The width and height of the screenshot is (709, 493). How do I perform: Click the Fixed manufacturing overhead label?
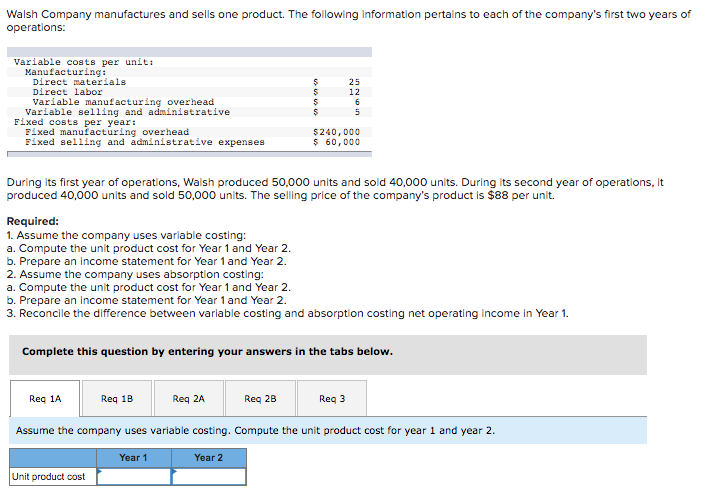(107, 132)
